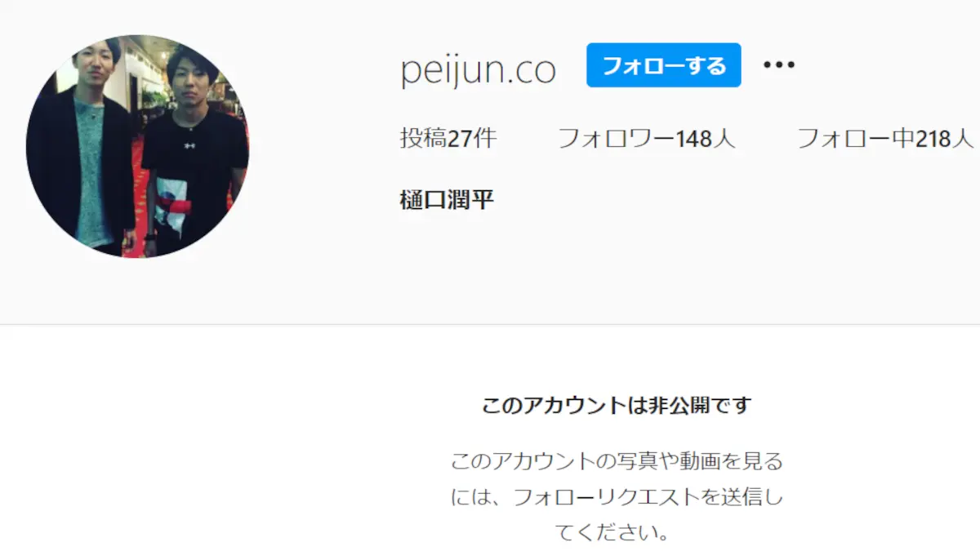Open the フォロワー148人 followers list
Viewport: 980px width, 551px height.
point(646,139)
